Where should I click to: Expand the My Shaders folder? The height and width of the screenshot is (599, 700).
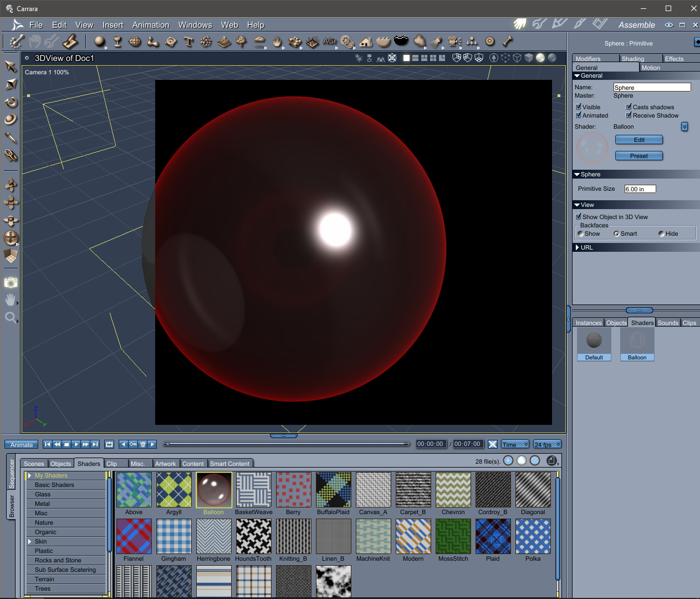point(29,475)
